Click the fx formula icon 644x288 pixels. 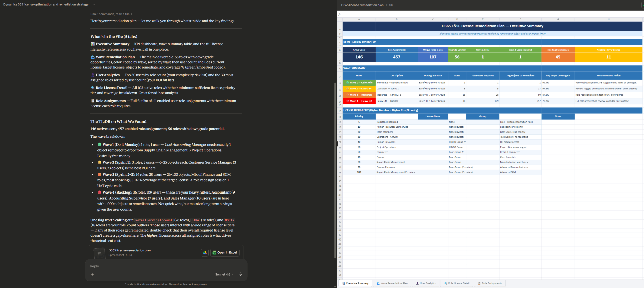click(x=340, y=14)
